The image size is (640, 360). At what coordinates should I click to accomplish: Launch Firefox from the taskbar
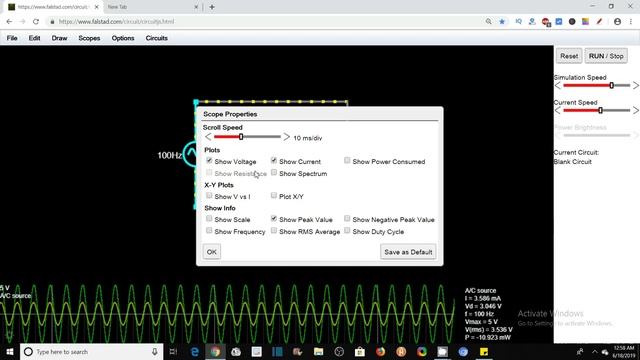380,351
